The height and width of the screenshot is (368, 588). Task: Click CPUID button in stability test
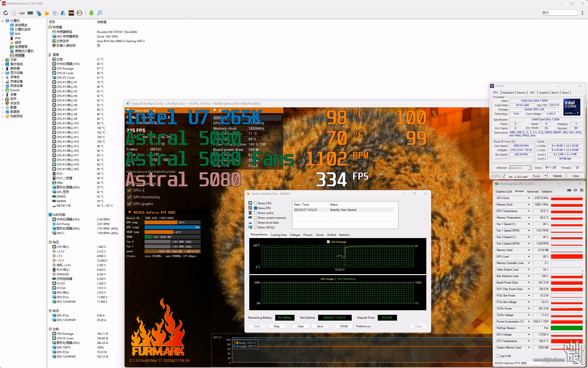pyautogui.click(x=344, y=326)
